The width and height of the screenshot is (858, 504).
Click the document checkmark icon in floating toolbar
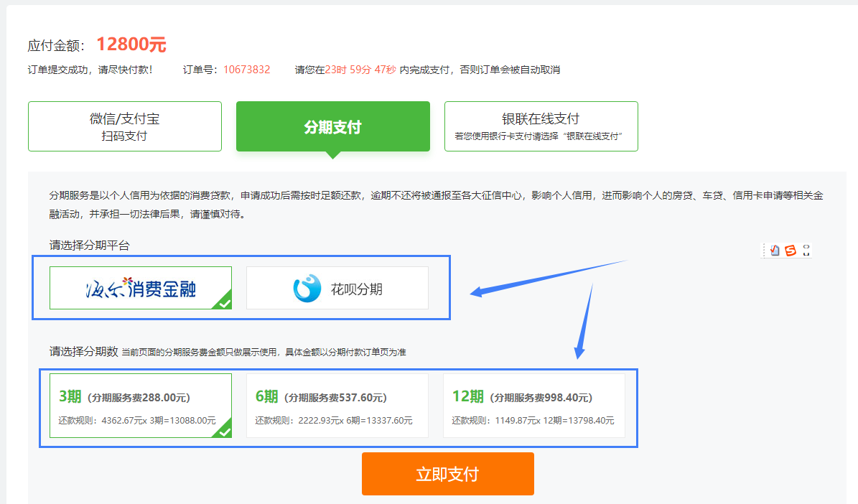(775, 251)
